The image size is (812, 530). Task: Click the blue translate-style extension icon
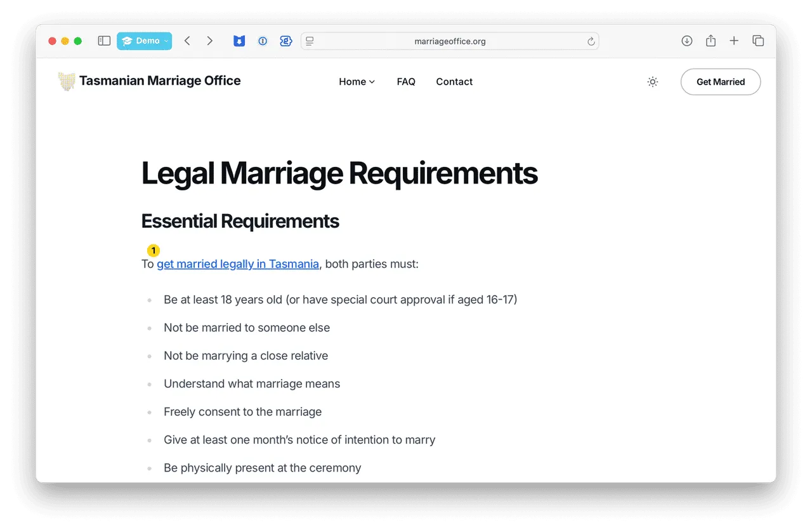[x=286, y=41]
